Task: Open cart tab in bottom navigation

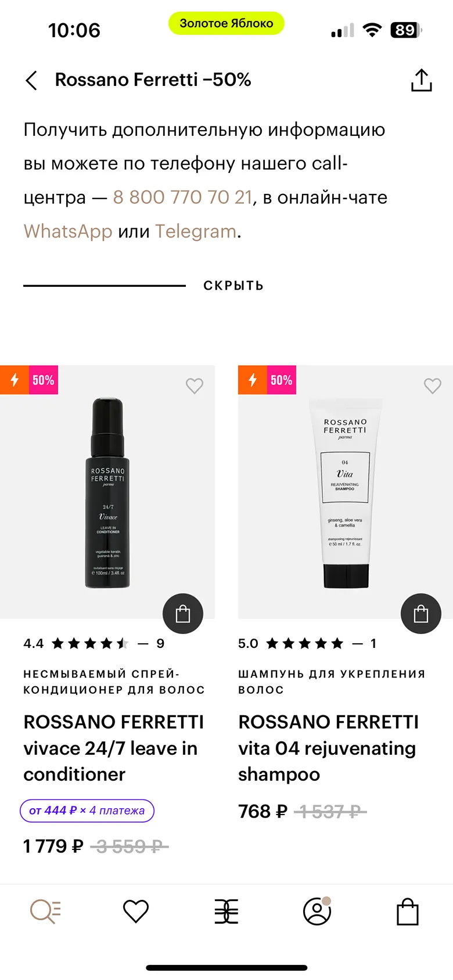Action: [408, 911]
